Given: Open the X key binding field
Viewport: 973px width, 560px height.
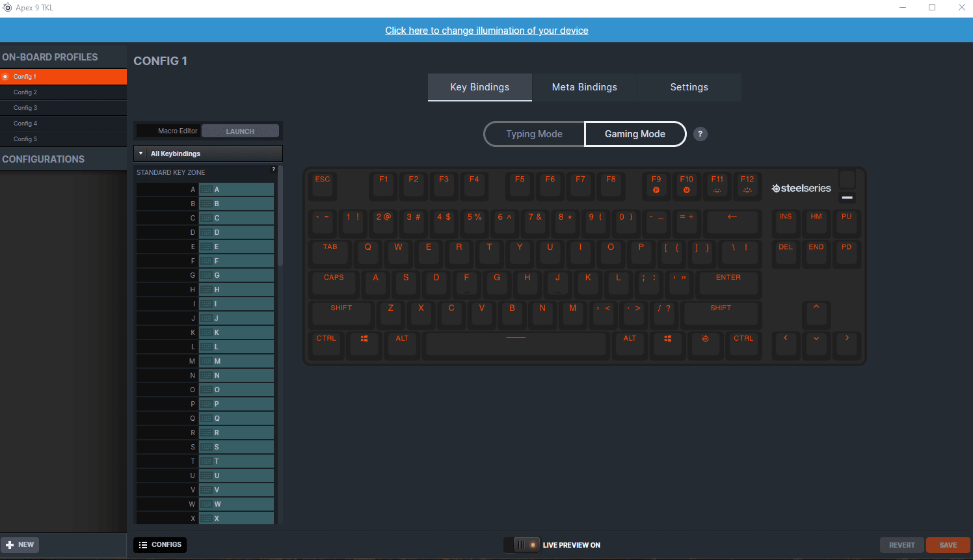Looking at the screenshot, I should [236, 518].
